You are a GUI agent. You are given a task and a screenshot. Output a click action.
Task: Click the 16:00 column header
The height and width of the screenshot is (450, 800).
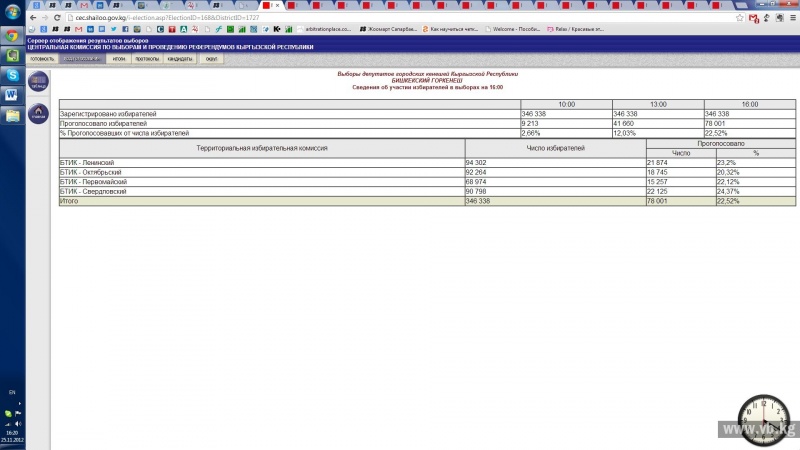[x=750, y=105]
